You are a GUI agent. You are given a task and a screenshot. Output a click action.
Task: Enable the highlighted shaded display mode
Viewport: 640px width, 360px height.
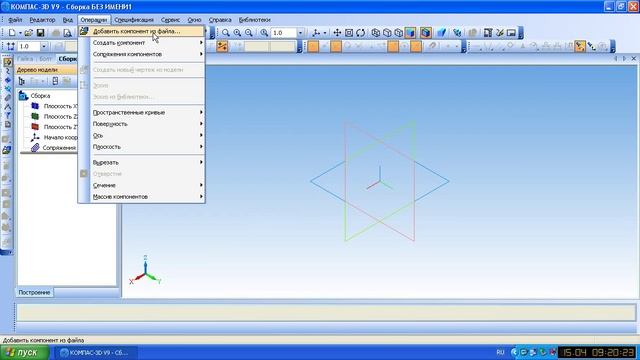[x=410, y=33]
